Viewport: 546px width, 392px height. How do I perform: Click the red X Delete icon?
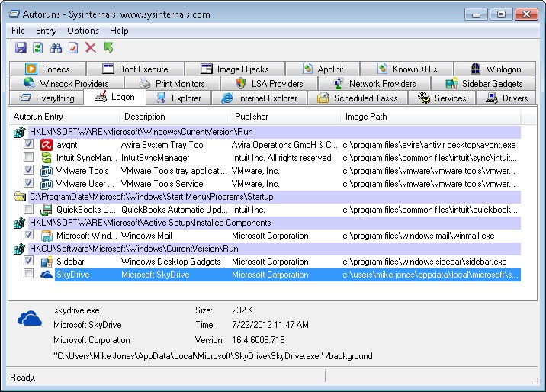pyautogui.click(x=91, y=48)
